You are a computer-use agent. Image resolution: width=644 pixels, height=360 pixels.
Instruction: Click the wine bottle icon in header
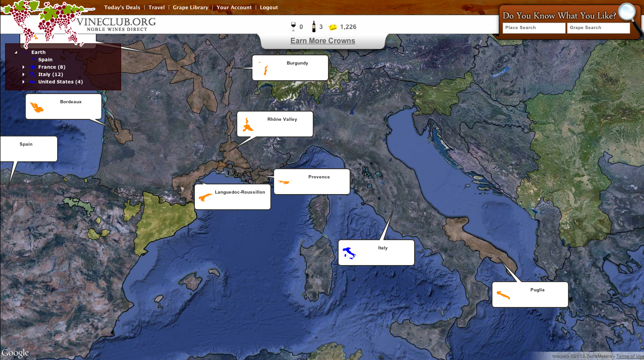(314, 27)
